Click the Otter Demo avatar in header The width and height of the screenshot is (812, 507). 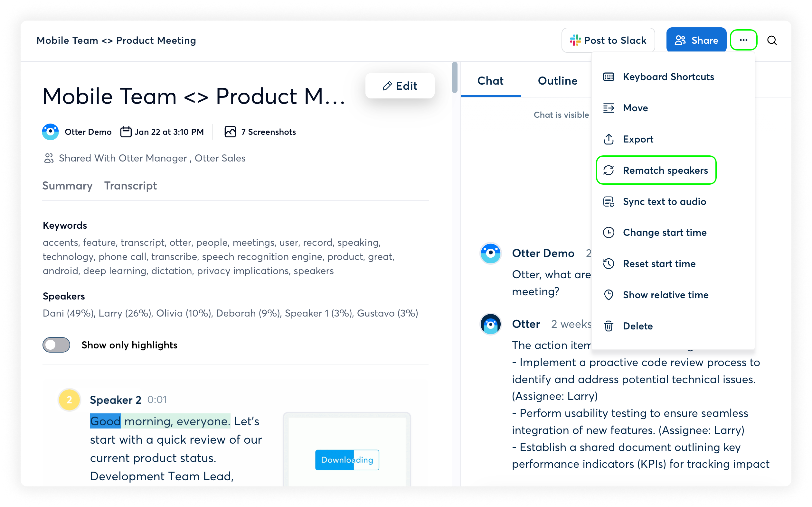coord(50,132)
